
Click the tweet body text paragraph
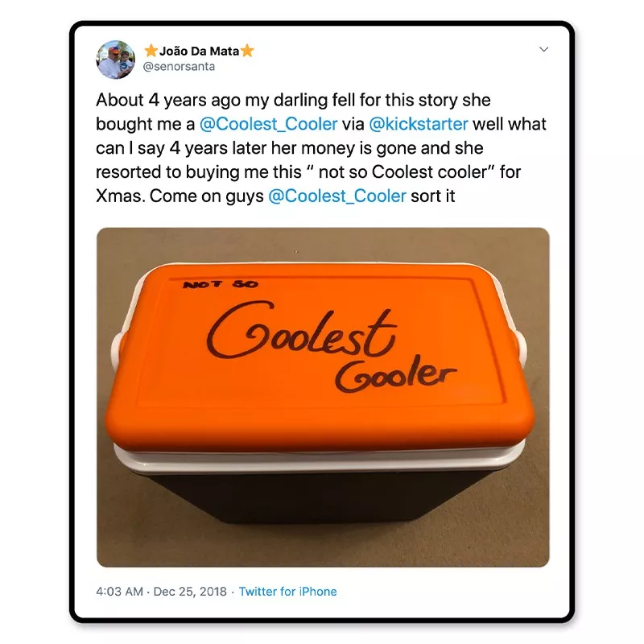[321, 148]
